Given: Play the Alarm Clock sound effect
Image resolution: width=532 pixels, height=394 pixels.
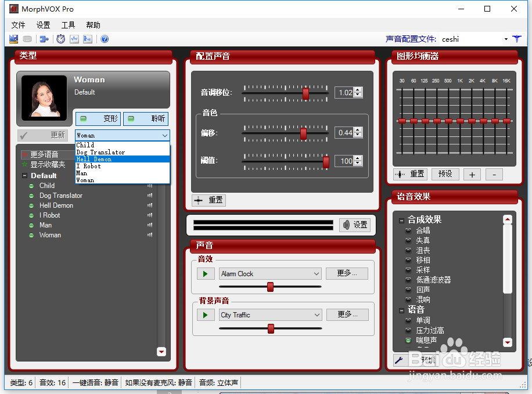Looking at the screenshot, I should [205, 274].
